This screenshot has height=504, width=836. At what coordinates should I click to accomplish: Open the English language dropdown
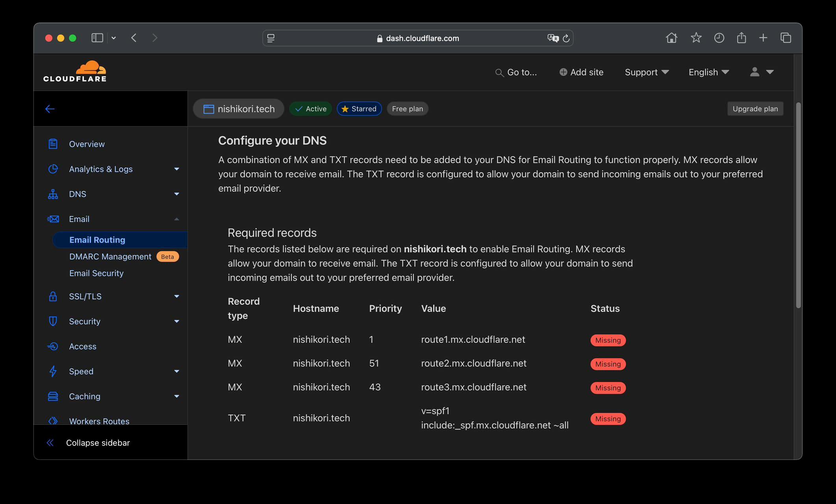[709, 72]
